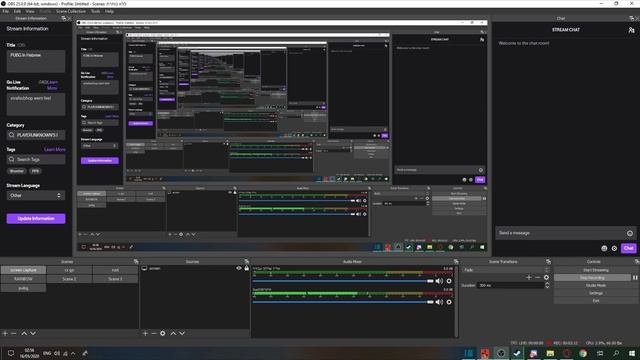The width and height of the screenshot is (640, 360).
Task: Open the Stream Language dropdown
Action: [x=36, y=196]
